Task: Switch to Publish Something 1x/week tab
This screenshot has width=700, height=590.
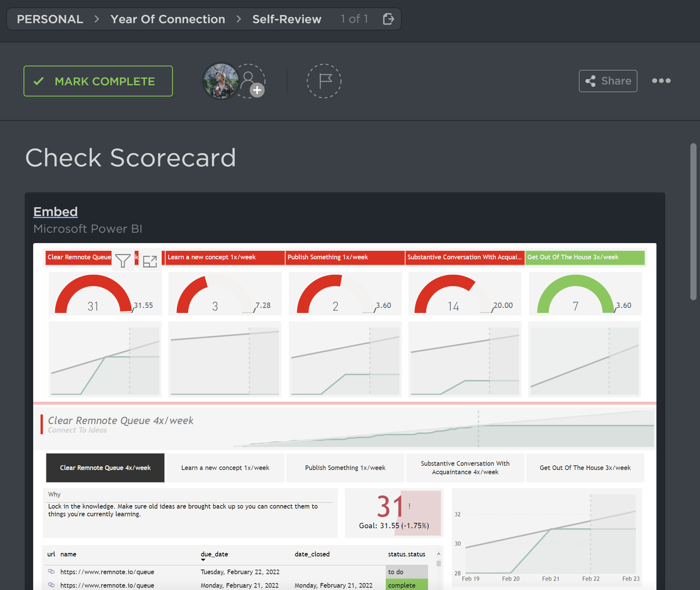Action: click(345, 468)
